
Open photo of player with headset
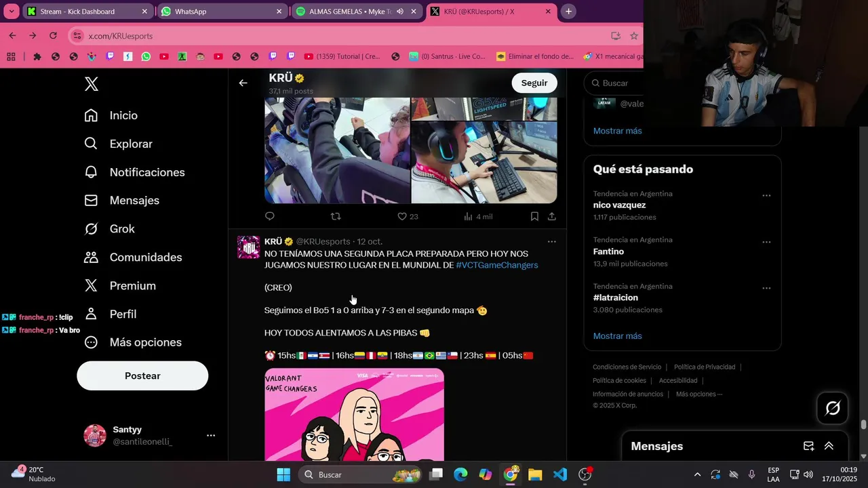point(484,163)
